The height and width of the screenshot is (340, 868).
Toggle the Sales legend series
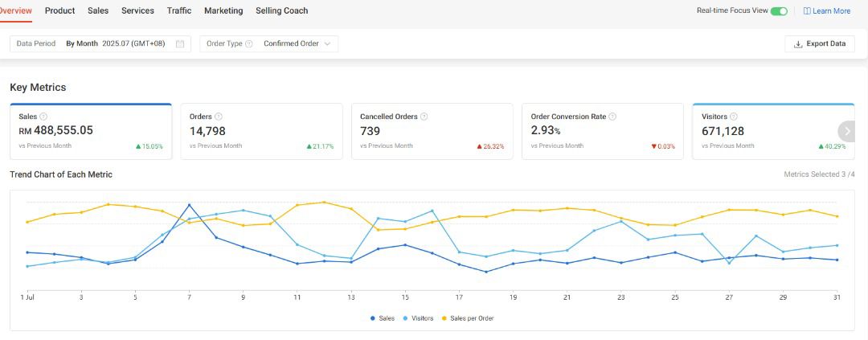click(383, 318)
